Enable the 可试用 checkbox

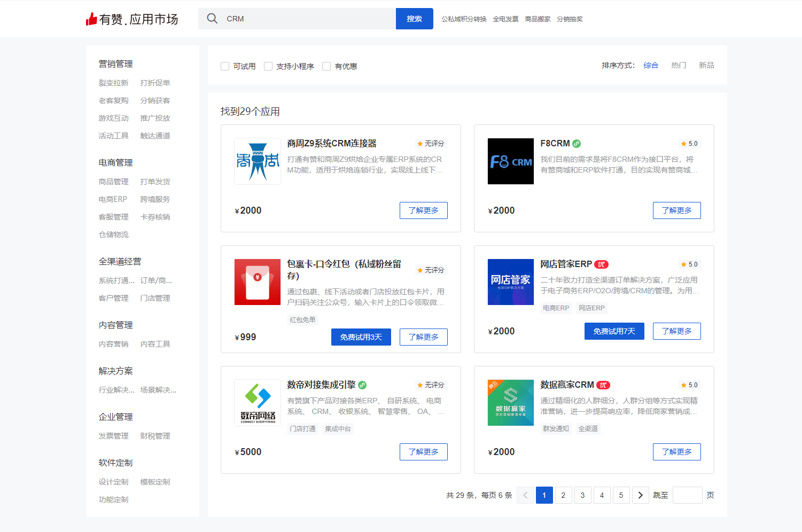(225, 66)
